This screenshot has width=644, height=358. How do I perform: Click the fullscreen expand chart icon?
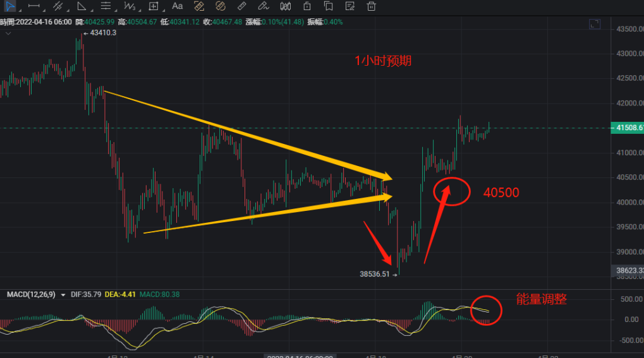595,24
